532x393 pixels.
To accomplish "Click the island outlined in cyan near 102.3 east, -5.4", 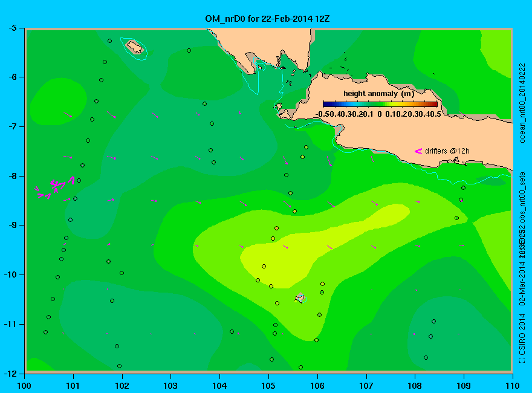I will tap(135, 47).
